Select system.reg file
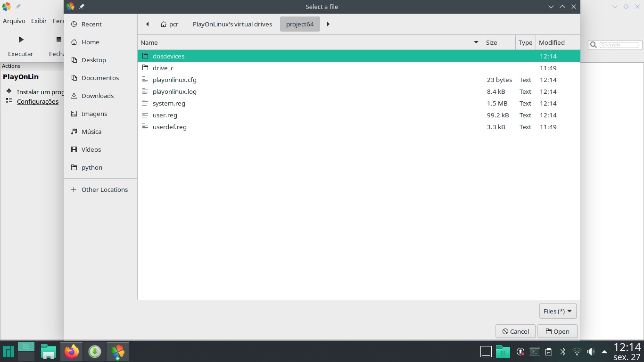 [359, 103]
